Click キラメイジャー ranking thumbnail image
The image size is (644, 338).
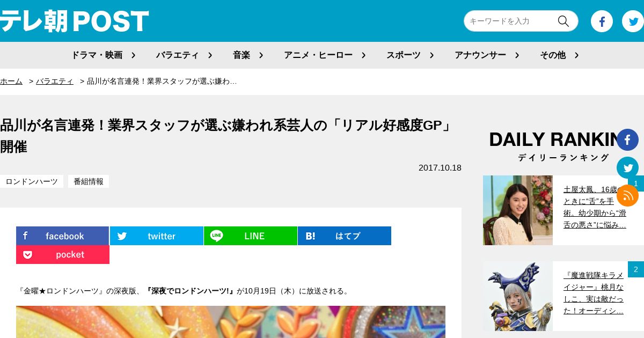[518, 296]
